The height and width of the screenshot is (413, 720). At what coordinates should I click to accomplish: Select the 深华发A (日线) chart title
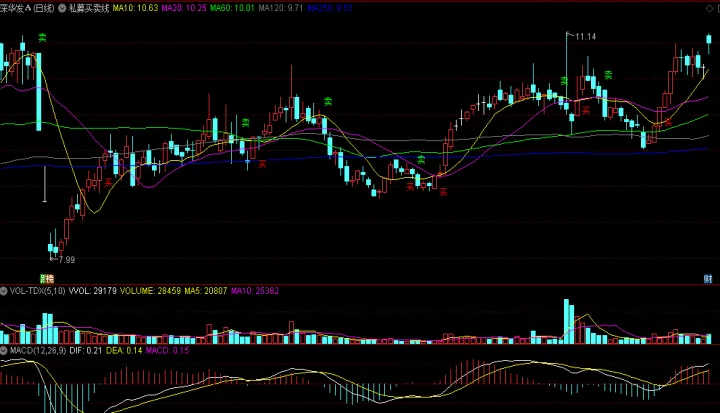pyautogui.click(x=27, y=8)
